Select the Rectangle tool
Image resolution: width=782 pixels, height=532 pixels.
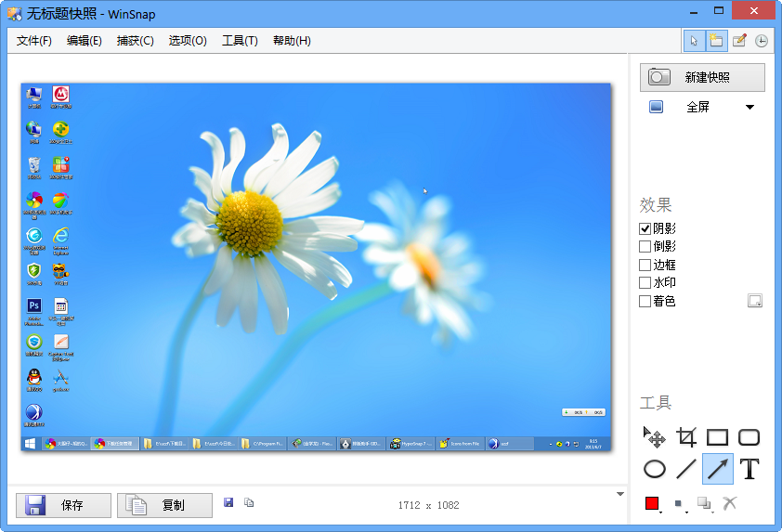pos(717,437)
